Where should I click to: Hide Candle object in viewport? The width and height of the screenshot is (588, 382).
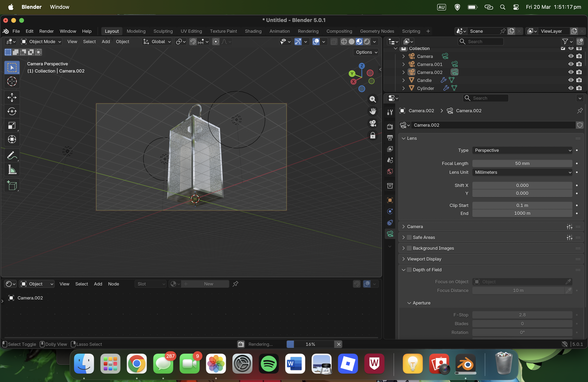click(x=571, y=80)
